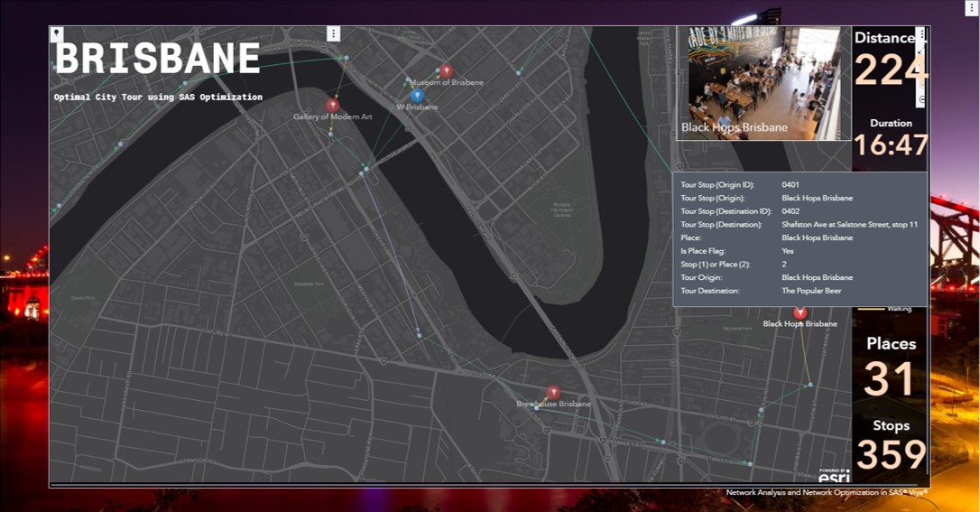Click the W Brisbane map label

tap(418, 107)
